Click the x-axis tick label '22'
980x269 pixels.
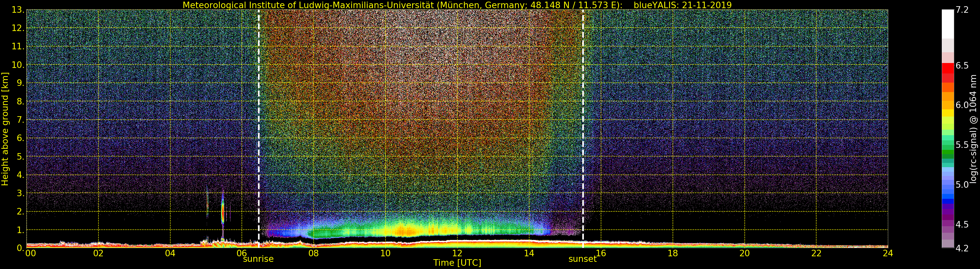pos(816,253)
